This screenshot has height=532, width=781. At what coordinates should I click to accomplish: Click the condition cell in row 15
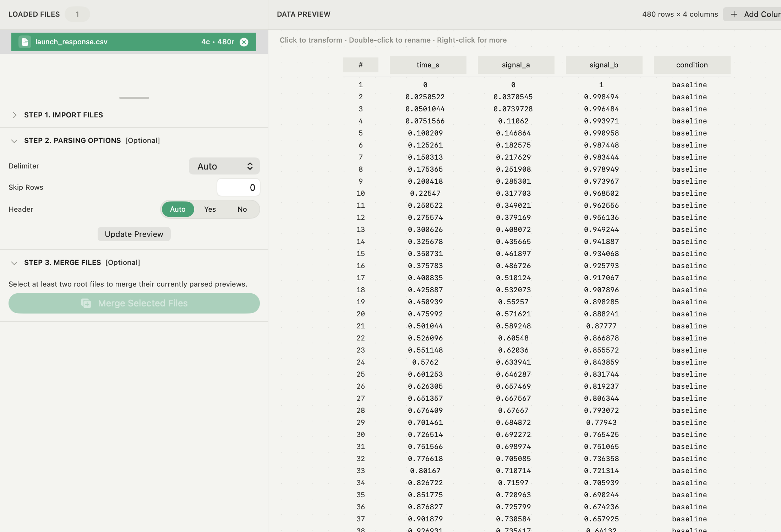click(x=689, y=254)
